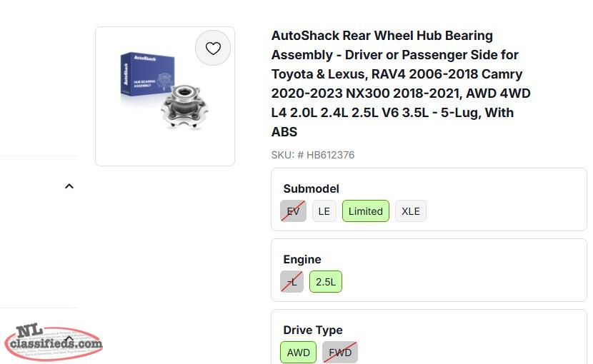This screenshot has width=593, height=364.
Task: Click the blue AutoShack box in image
Action: pos(147,74)
